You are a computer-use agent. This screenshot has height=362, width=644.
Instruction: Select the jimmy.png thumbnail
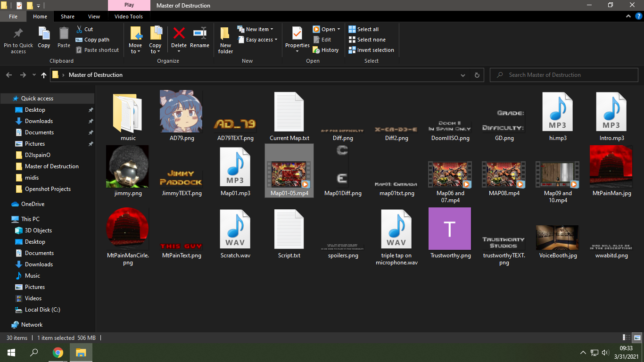point(128,166)
